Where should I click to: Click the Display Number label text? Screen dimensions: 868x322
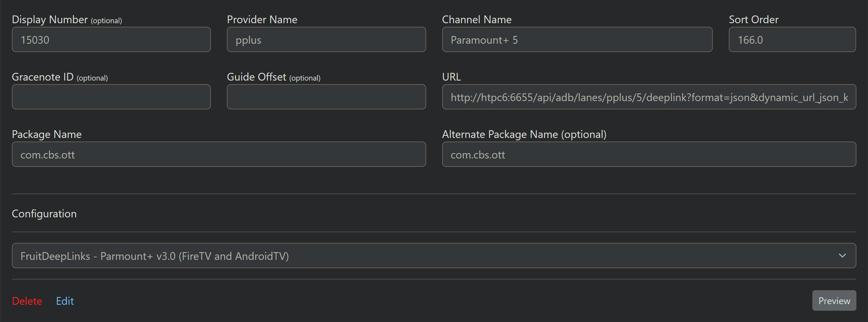tap(50, 20)
